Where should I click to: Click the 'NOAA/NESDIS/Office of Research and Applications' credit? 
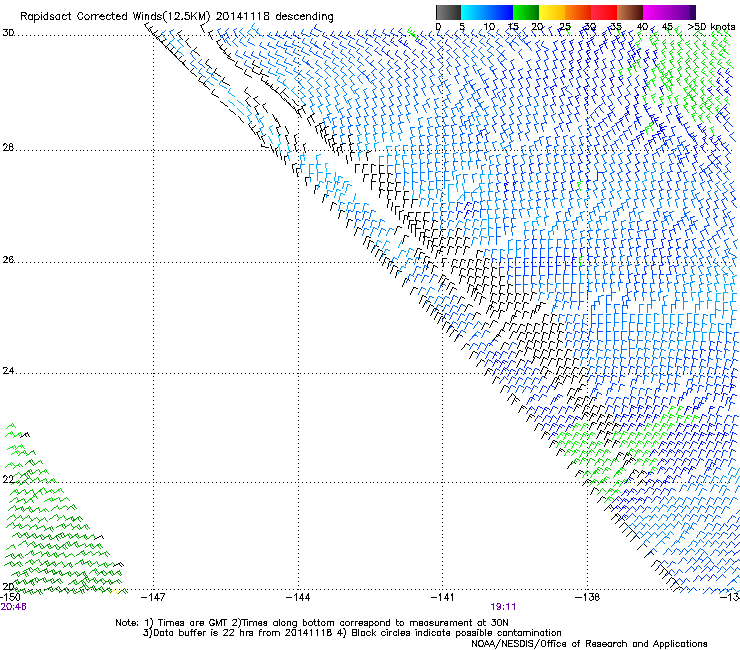589,644
